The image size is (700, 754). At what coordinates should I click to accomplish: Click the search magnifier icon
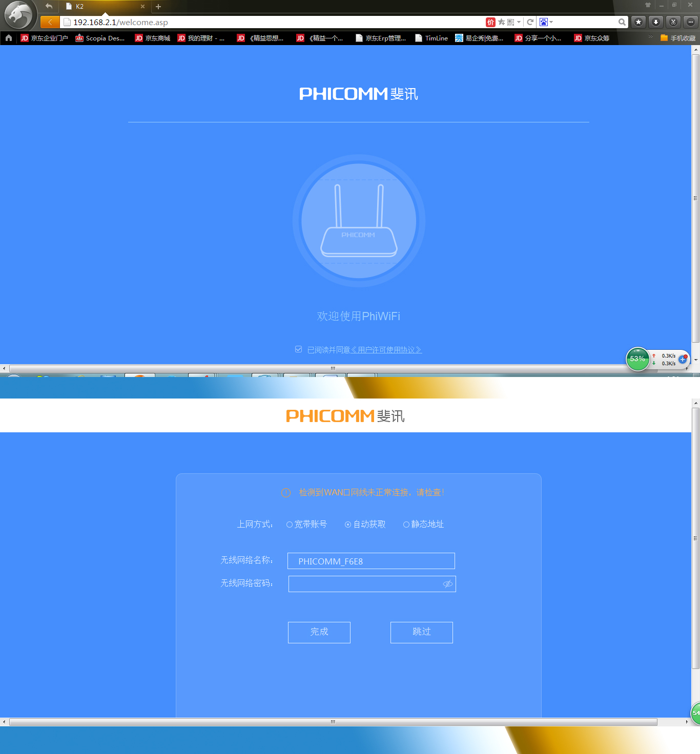tap(622, 22)
